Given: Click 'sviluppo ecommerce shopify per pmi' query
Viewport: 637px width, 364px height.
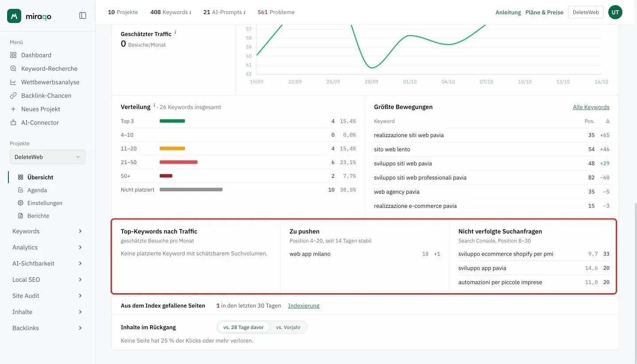Looking at the screenshot, I should point(506,254).
